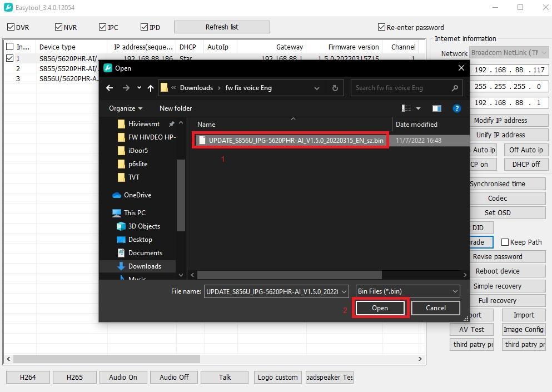Toggle the preview pane icon
Viewport: 552px width, 392px height.
(x=437, y=108)
